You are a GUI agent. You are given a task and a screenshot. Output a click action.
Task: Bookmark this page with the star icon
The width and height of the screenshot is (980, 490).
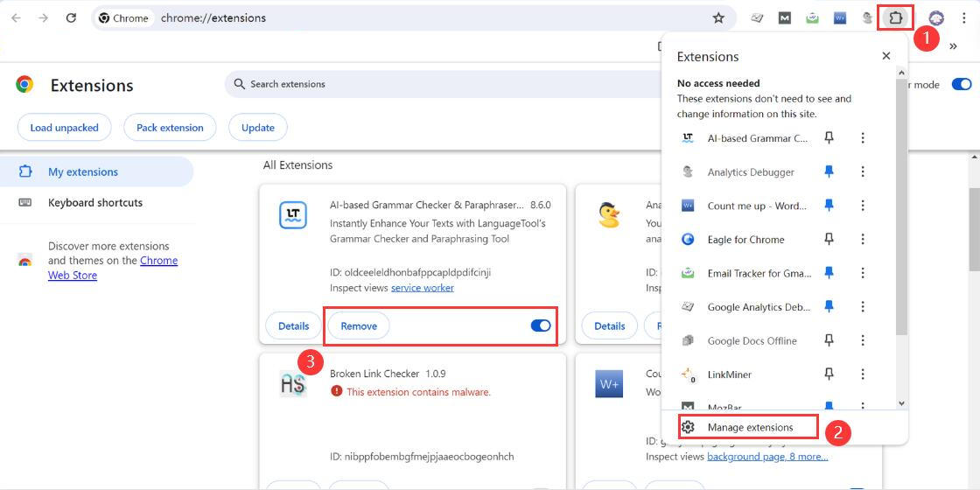pos(718,18)
